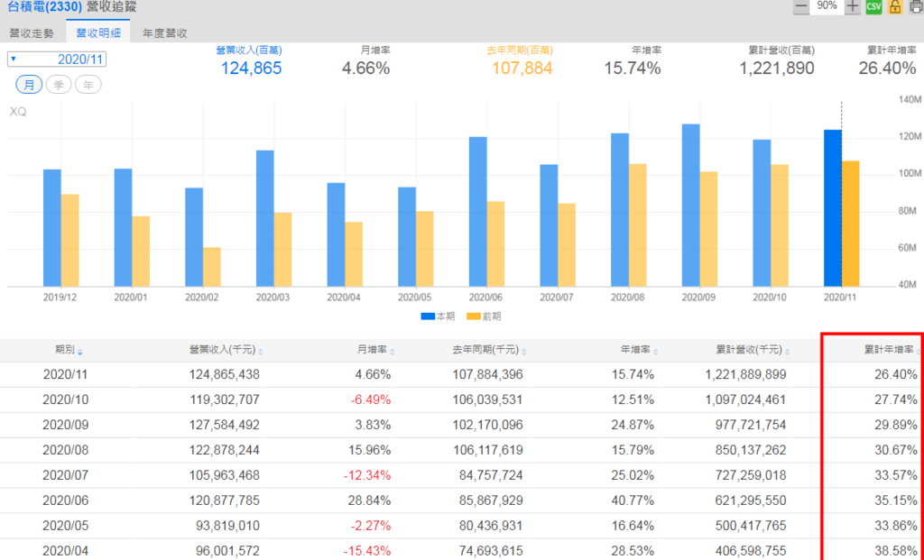Select the 季 (quarterly) period toggle
924x560 pixels.
(59, 85)
